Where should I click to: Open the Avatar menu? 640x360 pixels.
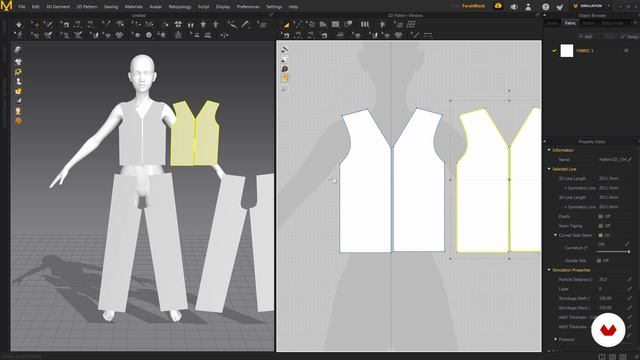click(x=156, y=7)
